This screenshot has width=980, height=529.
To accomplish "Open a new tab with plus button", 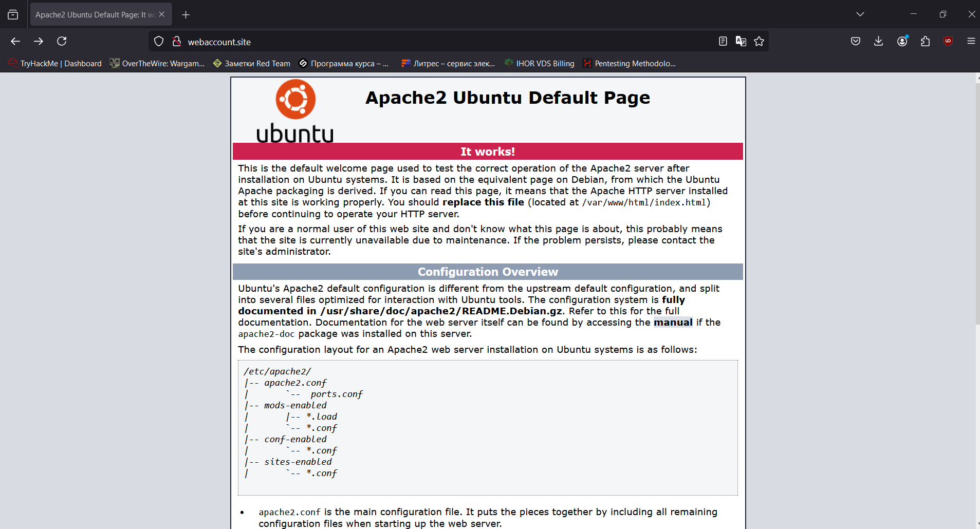I will [186, 15].
